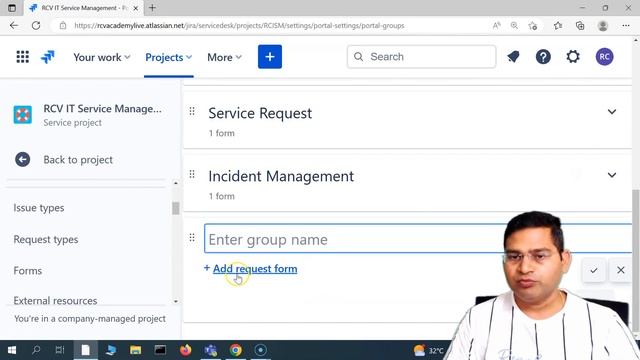Expand the Service Request group
This screenshot has width=640, height=360.
click(611, 112)
